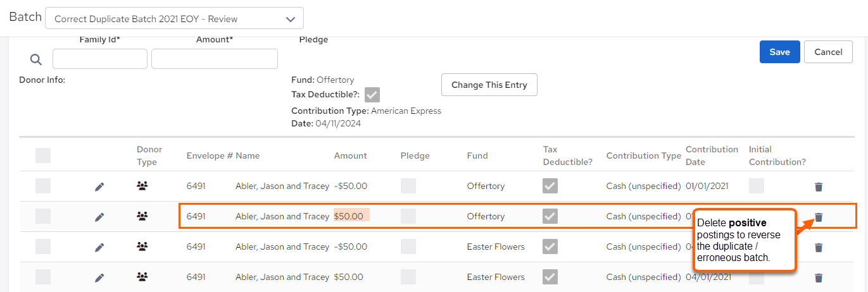Click pencil icon for $50.00 Offertory row
This screenshot has height=292, width=868.
tap(99, 217)
